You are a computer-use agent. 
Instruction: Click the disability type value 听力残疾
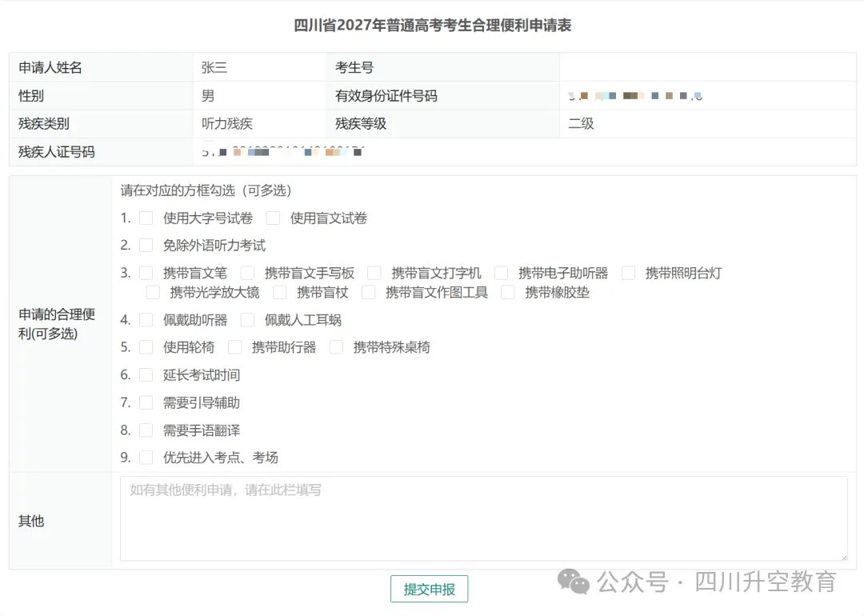coord(227,123)
